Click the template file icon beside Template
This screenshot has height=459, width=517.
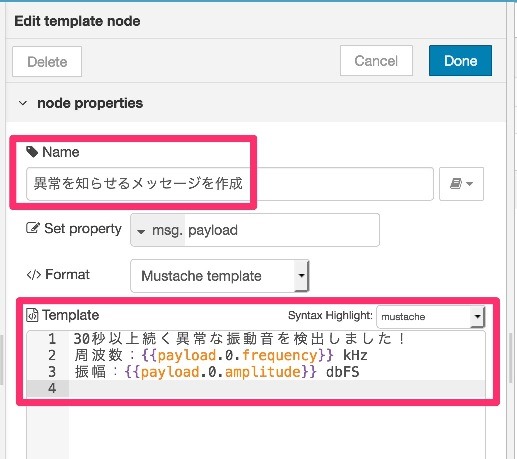[32, 315]
